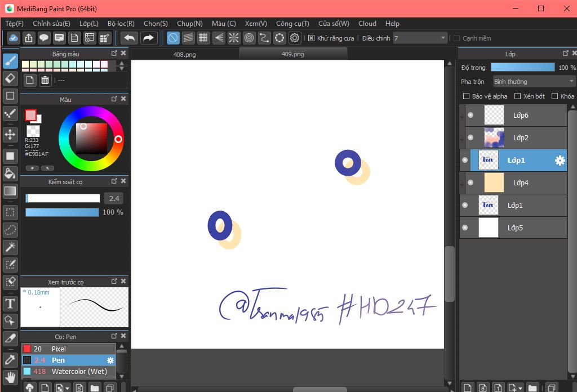Hide the Lớp6 layer
Viewport: 577px width, 392px height.
pos(471,115)
